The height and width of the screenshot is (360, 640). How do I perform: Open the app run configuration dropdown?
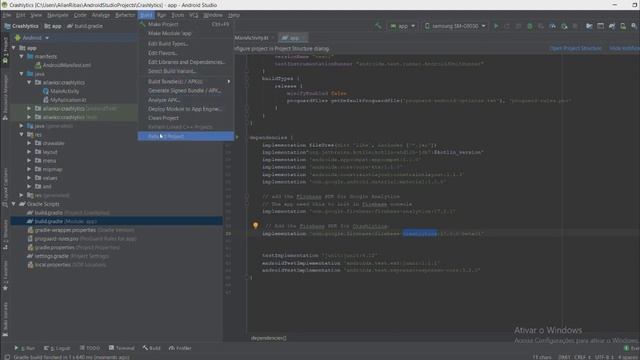click(x=402, y=26)
